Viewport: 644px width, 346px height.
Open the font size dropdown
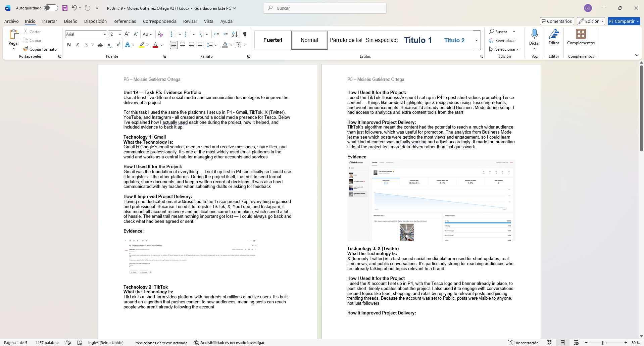[120, 34]
